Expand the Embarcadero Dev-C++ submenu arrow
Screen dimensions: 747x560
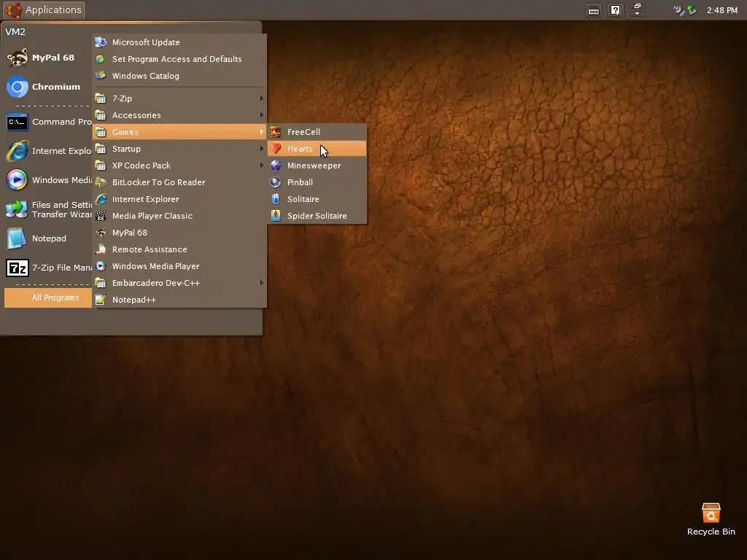tap(261, 283)
